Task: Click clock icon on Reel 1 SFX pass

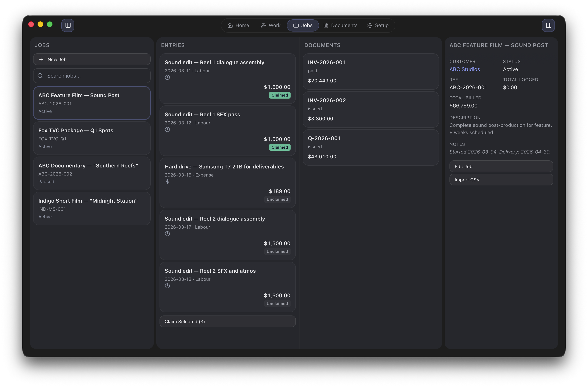Action: (167, 129)
